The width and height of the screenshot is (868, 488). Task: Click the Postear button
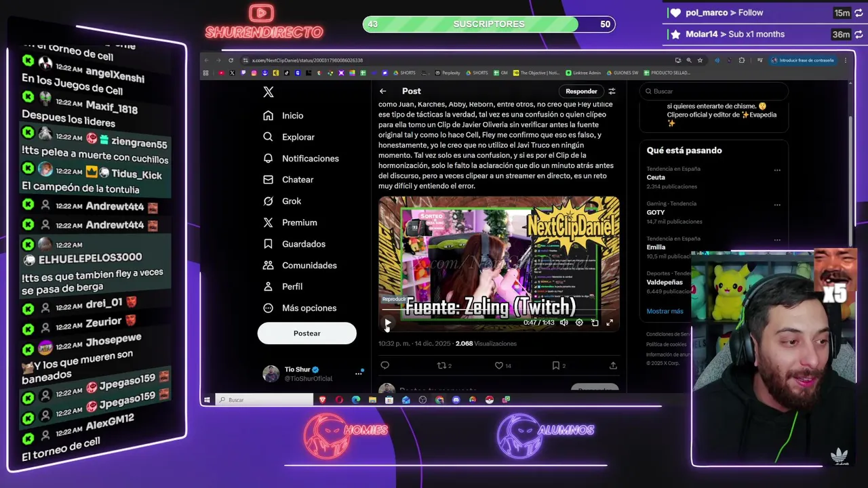(307, 333)
